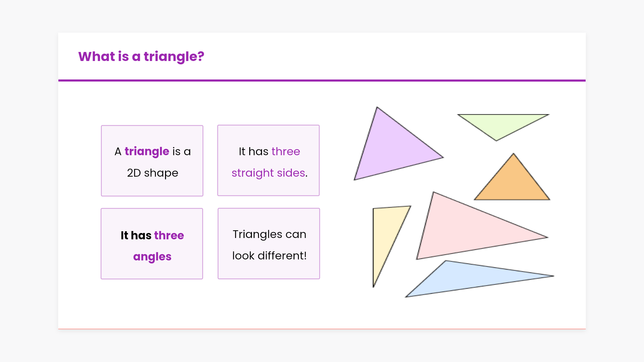This screenshot has height=362, width=644.
Task: Click the purple "straight sides" text
Action: pos(268,173)
